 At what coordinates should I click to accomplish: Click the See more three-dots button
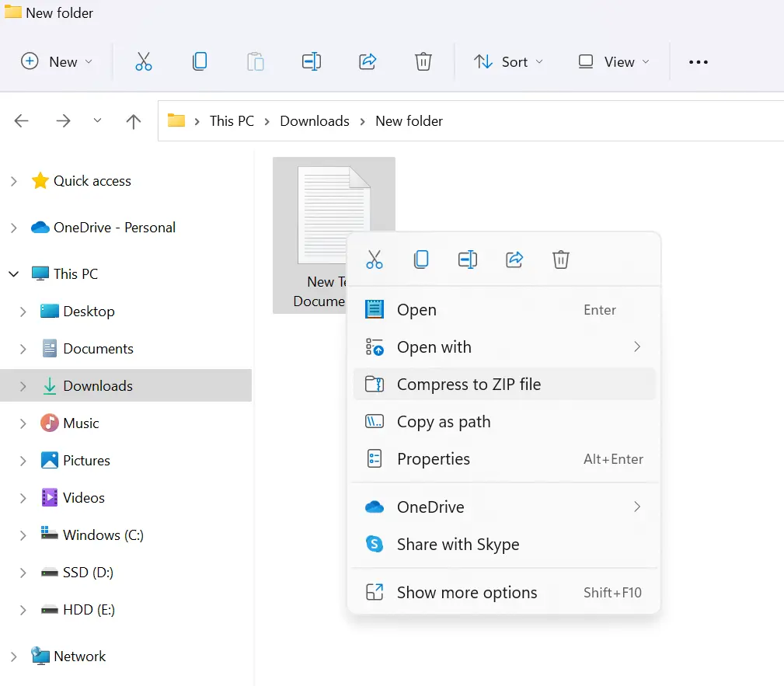(699, 62)
